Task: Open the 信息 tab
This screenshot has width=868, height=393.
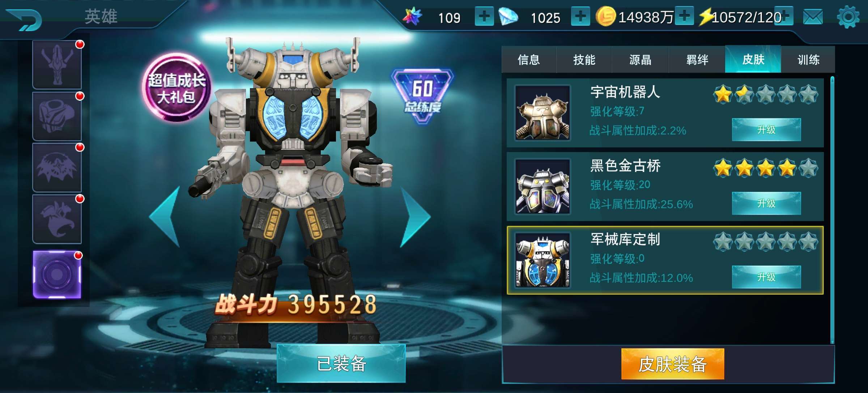Action: [x=529, y=60]
